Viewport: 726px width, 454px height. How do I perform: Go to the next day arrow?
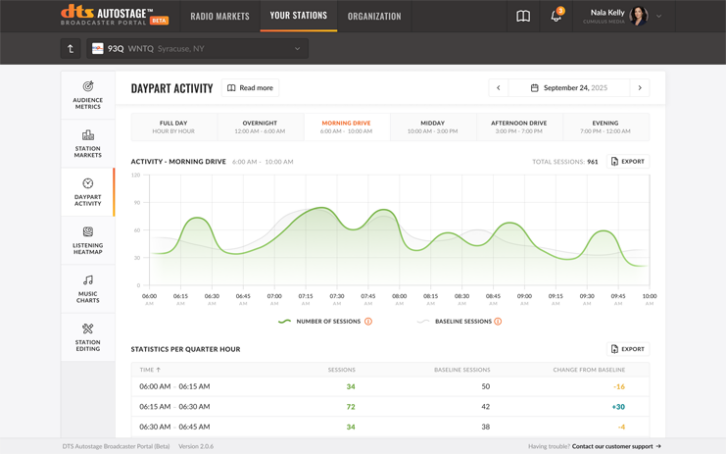point(640,88)
